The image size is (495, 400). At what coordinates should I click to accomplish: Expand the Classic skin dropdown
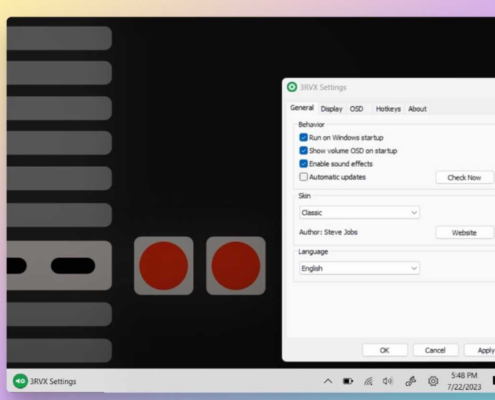[359, 213]
